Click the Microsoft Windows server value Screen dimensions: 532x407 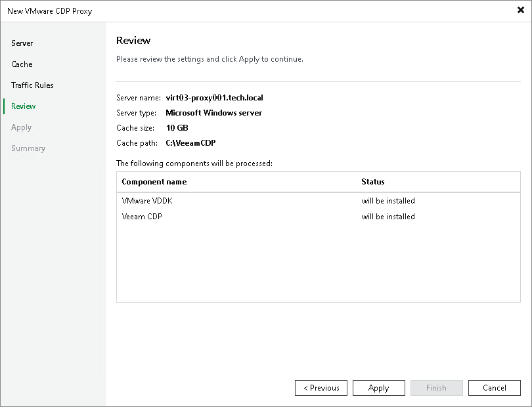(213, 113)
